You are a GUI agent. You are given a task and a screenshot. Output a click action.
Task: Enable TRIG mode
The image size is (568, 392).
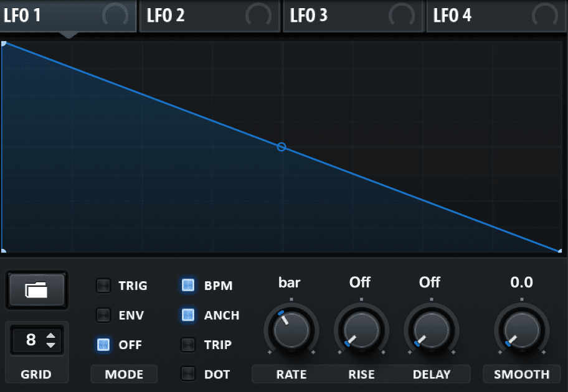(x=103, y=286)
